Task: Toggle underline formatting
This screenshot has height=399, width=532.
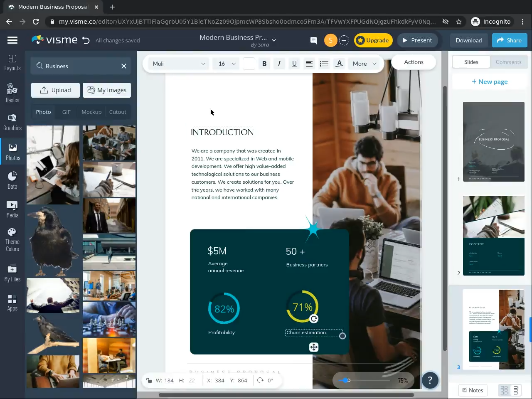Action: (x=294, y=64)
